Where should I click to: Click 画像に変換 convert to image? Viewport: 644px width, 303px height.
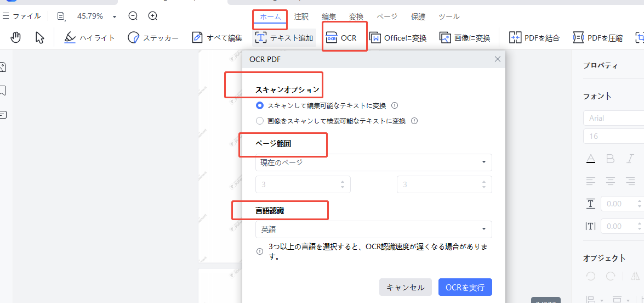pos(465,38)
